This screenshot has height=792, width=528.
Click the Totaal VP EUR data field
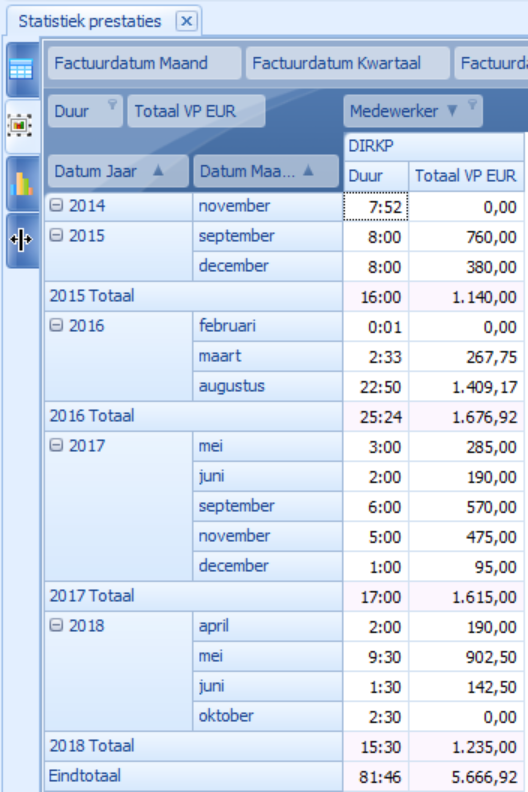point(196,111)
